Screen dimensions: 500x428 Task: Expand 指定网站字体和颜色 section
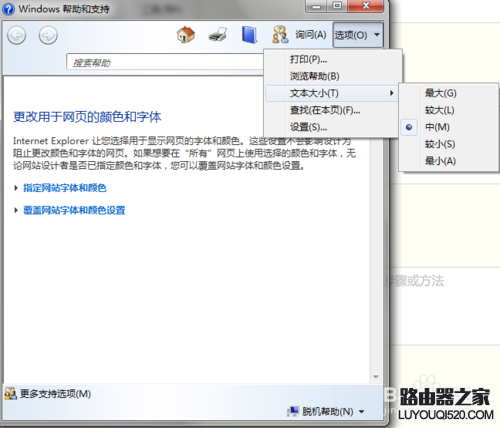[x=64, y=188]
